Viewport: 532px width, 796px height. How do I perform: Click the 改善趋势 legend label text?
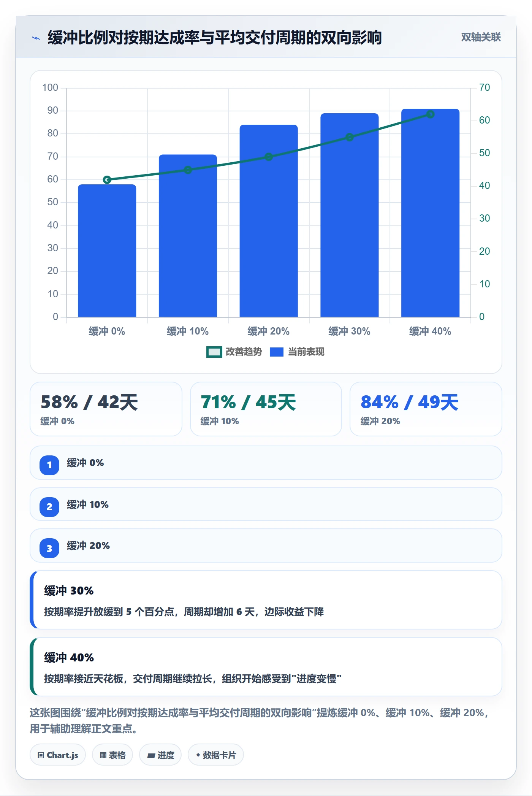pos(244,352)
